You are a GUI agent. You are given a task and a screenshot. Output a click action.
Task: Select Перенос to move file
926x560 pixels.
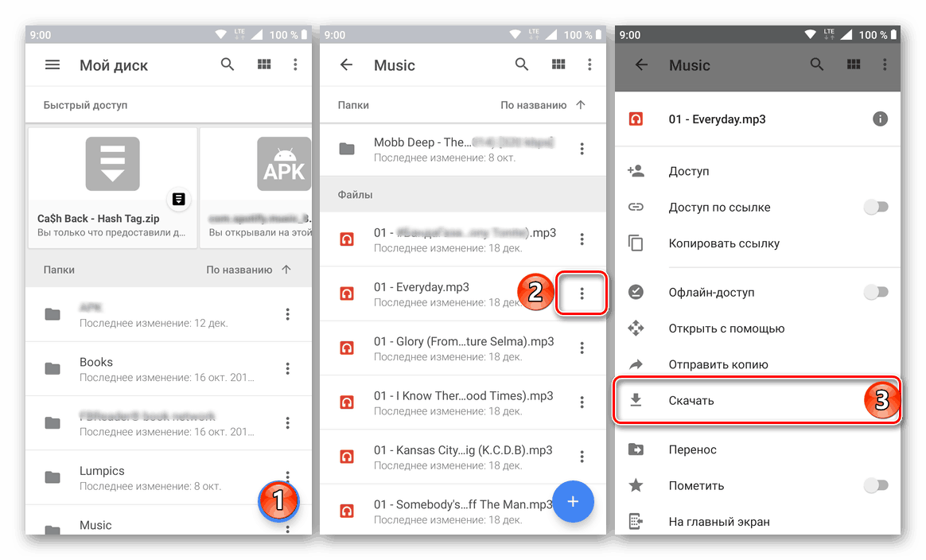pyautogui.click(x=757, y=449)
